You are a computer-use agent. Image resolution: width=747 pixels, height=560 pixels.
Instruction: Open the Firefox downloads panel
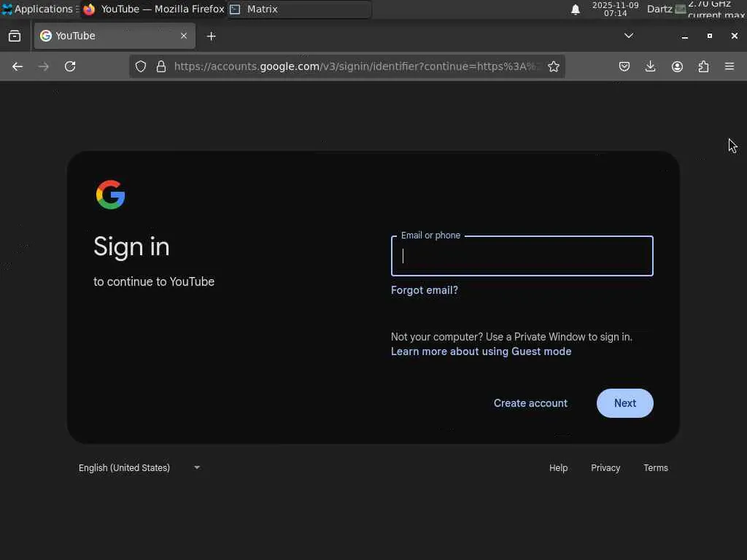click(650, 66)
